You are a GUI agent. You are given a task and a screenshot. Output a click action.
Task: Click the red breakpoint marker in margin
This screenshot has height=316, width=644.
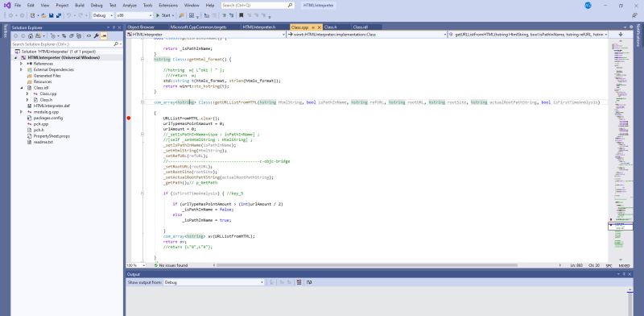pyautogui.click(x=129, y=118)
